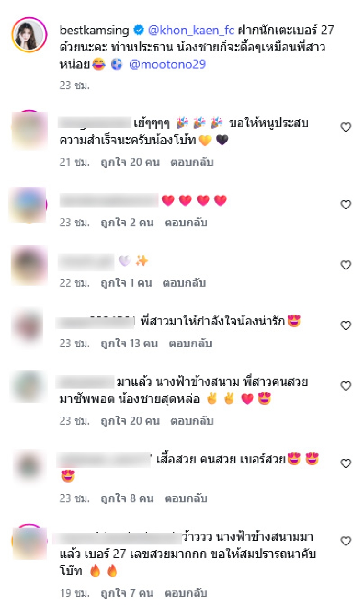
Task: Reply to the เสื้อสวย คนสวย comment
Action: click(x=186, y=498)
